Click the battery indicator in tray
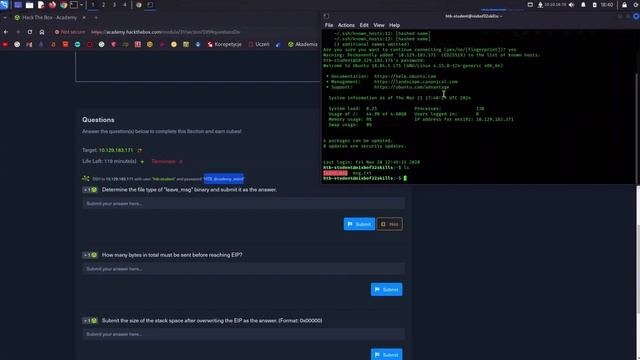640x360 pixels. [x=594, y=5]
